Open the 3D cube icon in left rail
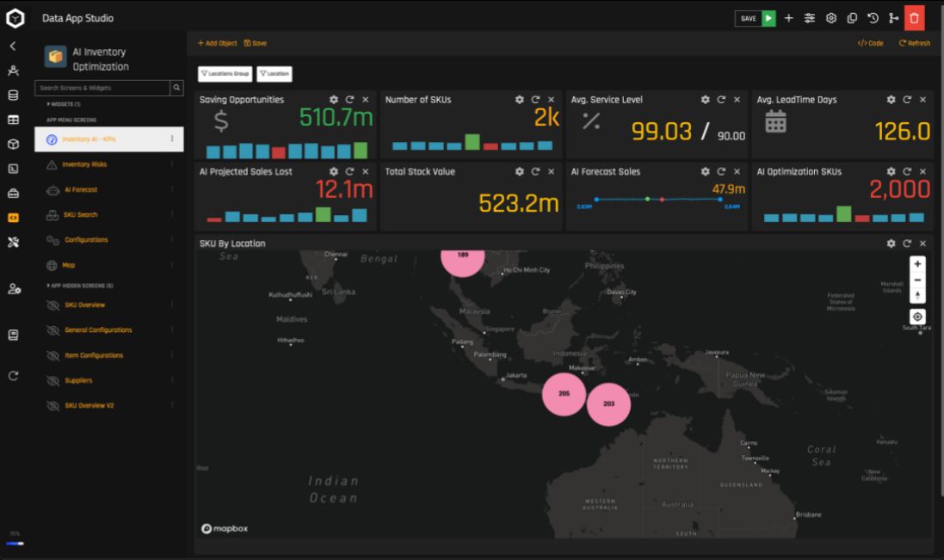The image size is (944, 560). pos(13,145)
